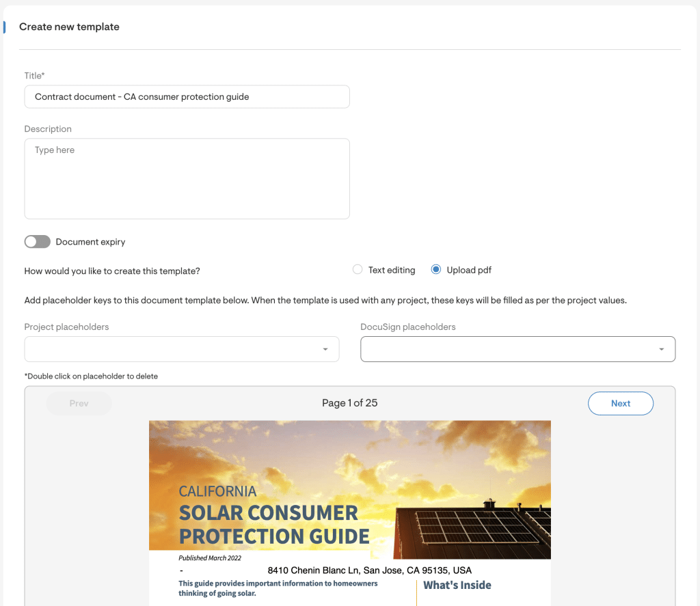Select the Upload pdf radio button
The height and width of the screenshot is (606, 700).
tap(435, 269)
